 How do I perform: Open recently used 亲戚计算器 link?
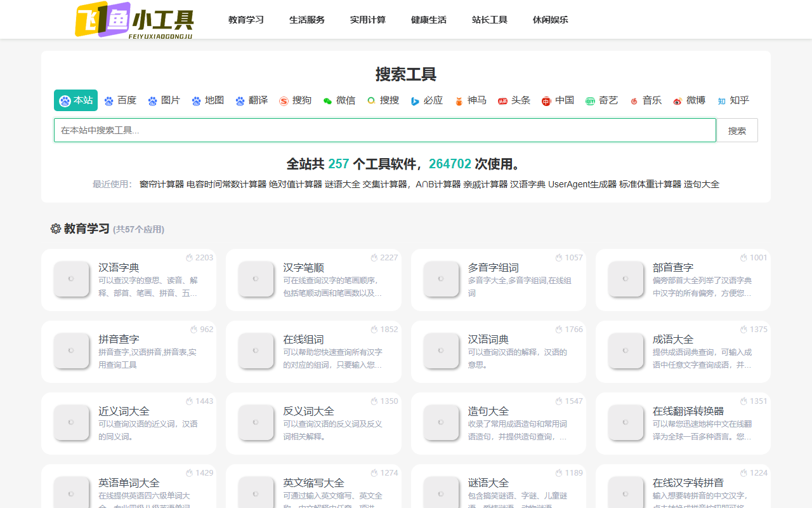coord(485,184)
